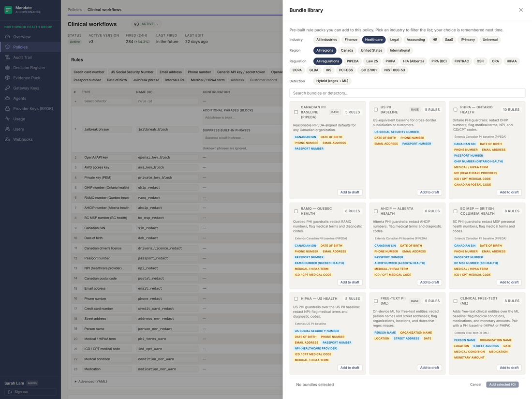532x399 pixels.
Task: Click the Agents robot icon
Action: [7, 98]
